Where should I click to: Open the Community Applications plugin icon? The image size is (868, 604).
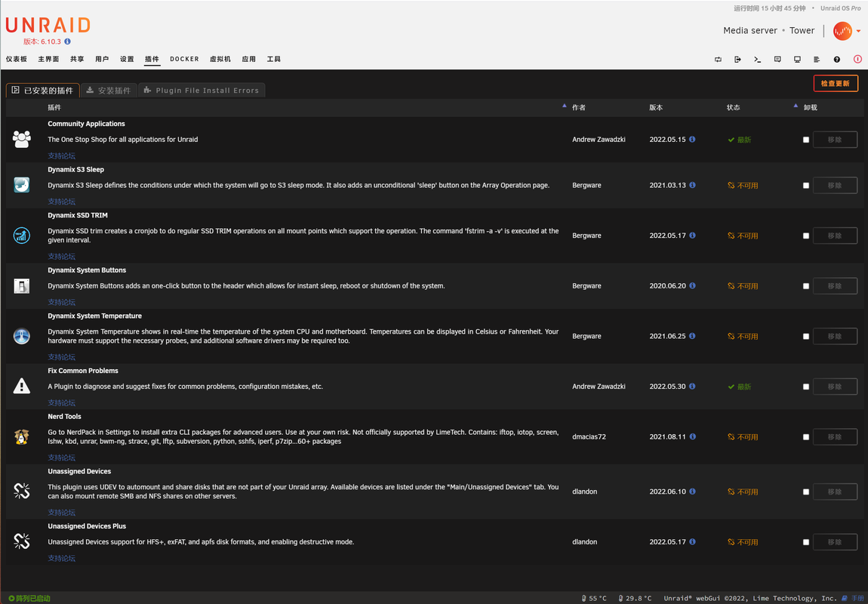(22, 139)
